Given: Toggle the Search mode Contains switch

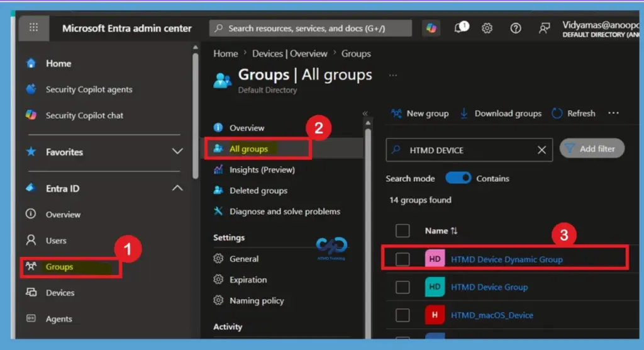Looking at the screenshot, I should tap(458, 178).
